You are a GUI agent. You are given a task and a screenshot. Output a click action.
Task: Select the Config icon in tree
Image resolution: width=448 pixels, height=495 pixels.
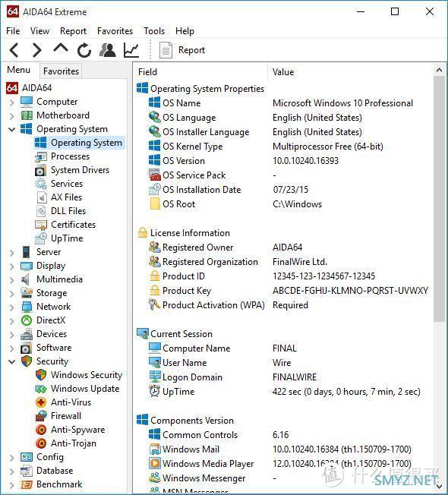pos(27,457)
